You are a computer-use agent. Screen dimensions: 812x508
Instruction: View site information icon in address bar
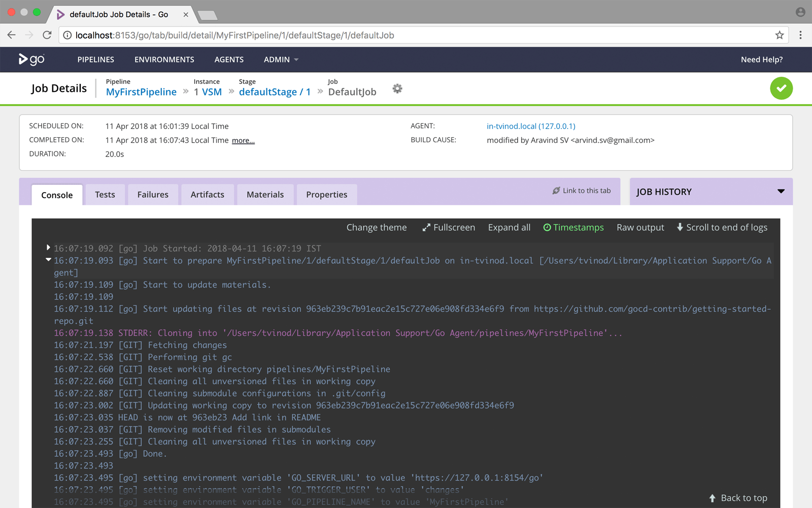pyautogui.click(x=67, y=35)
